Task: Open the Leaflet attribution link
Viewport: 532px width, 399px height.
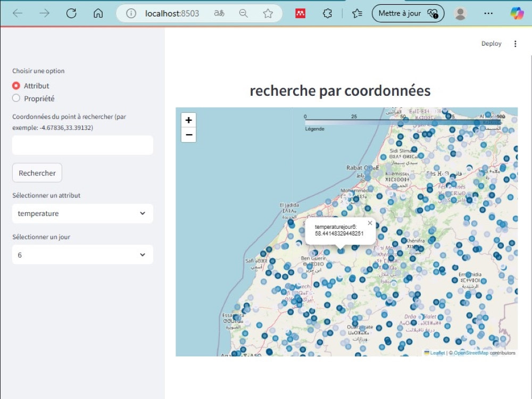Action: [437, 353]
